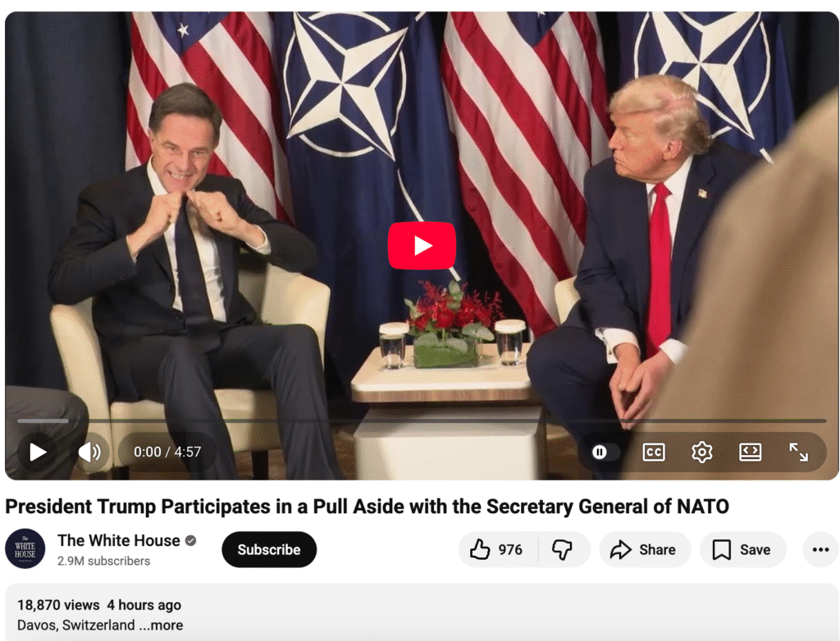Like the video with the thumbs-up icon
The width and height of the screenshot is (840, 641).
(496, 549)
